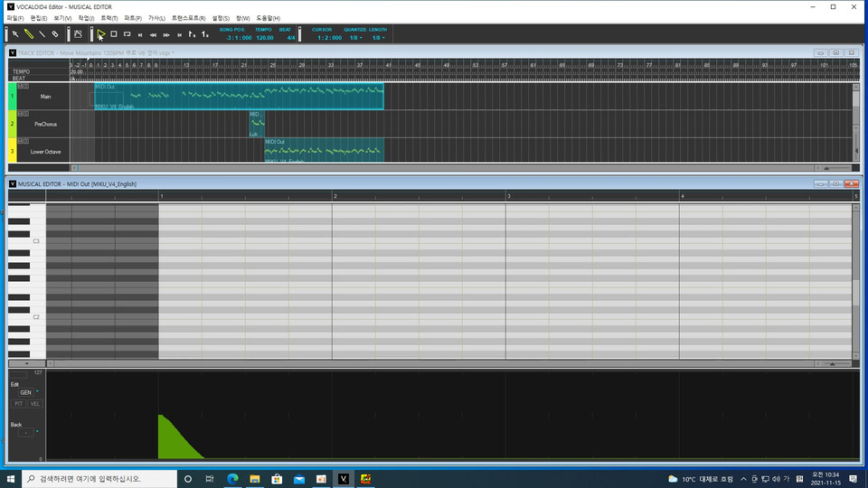This screenshot has height=488, width=868.
Task: Open the 창(W) menu
Action: 242,18
